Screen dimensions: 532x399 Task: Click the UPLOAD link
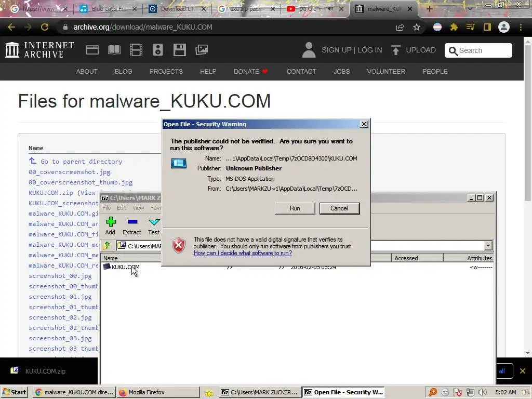[x=413, y=50]
